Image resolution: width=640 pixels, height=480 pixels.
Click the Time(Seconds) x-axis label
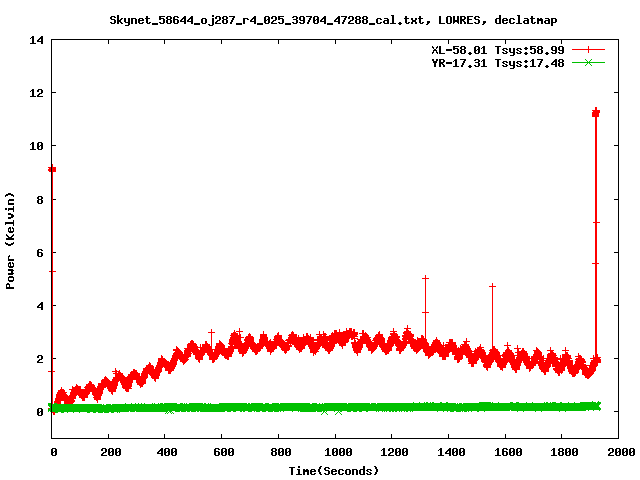333,471
